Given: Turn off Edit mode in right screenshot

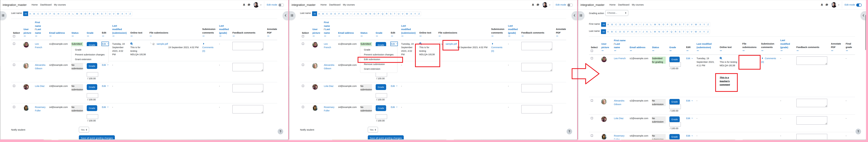Looking at the screenshot, I should pyautogui.click(x=859, y=5).
